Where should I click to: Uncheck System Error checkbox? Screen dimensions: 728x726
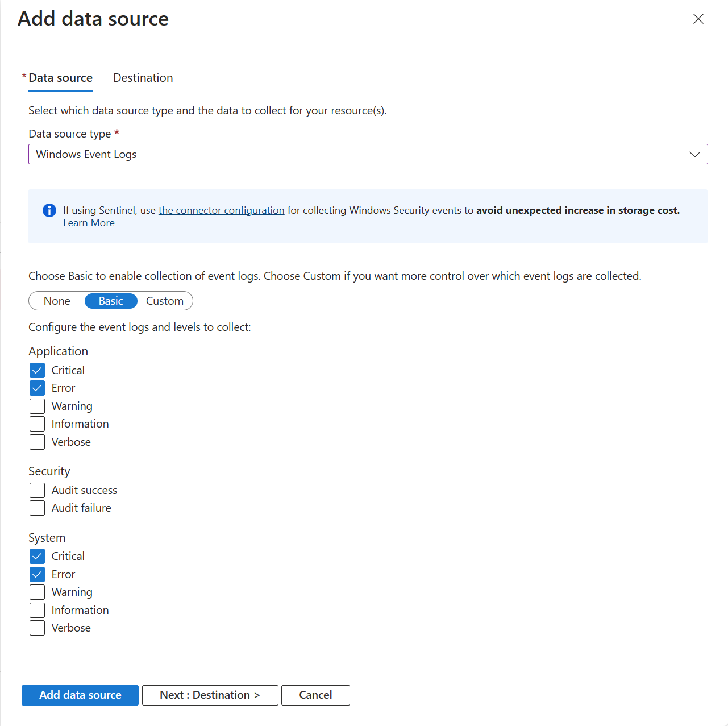point(38,574)
